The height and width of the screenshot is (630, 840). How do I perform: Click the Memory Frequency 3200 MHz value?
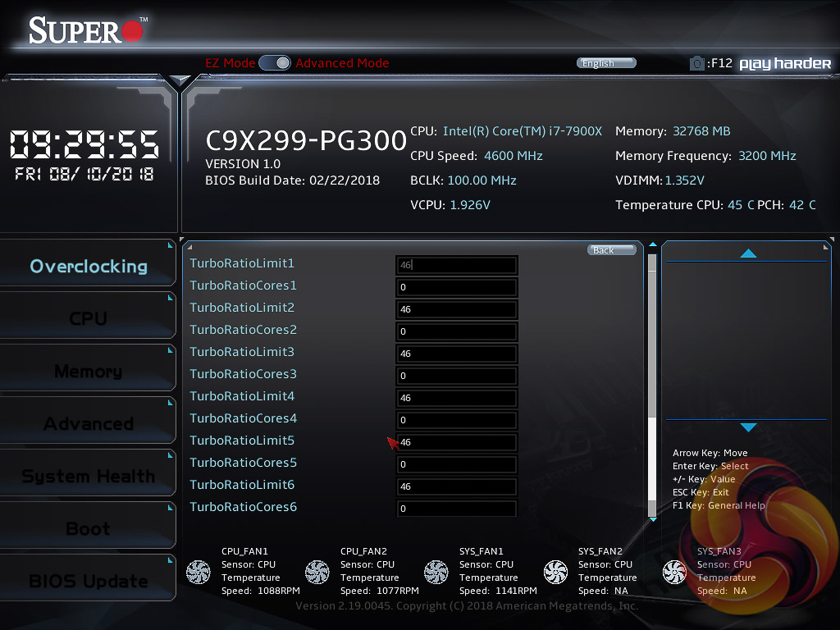click(767, 156)
